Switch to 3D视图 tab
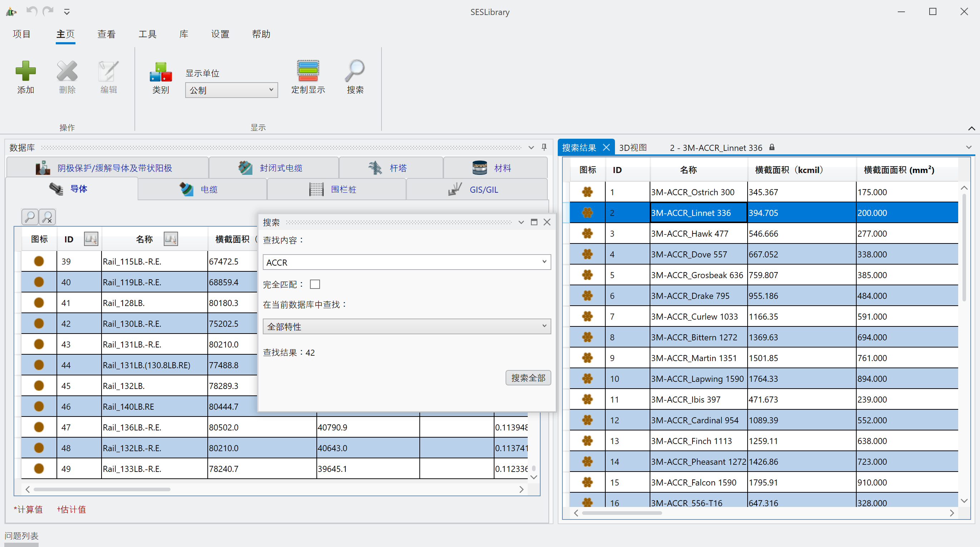Screen dimensions: 980x547 click(633, 148)
